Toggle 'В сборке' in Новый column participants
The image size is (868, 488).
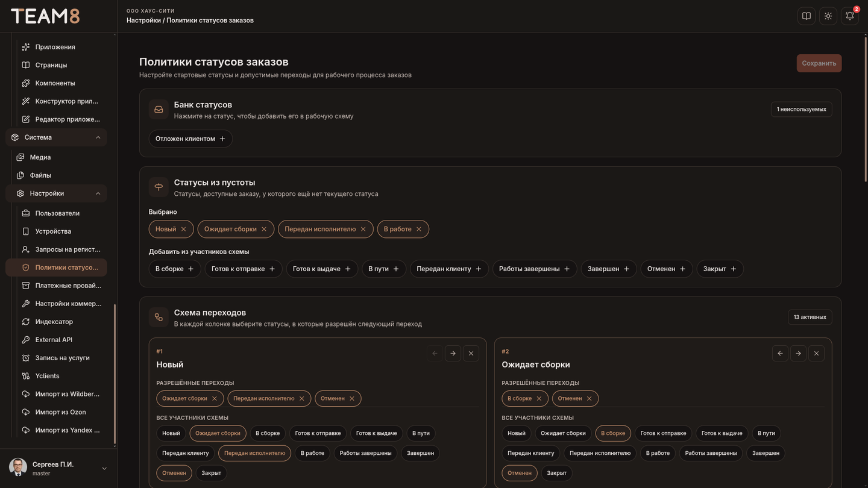(268, 433)
